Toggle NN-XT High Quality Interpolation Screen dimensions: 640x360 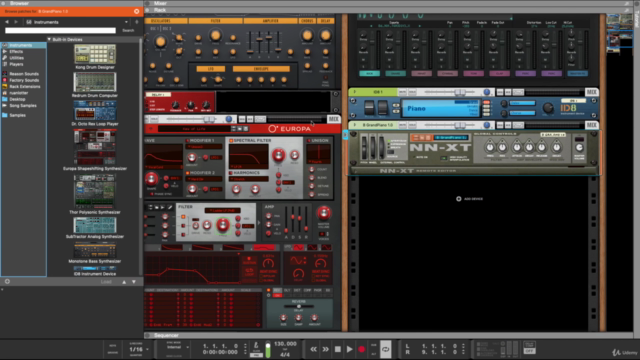click(x=444, y=158)
